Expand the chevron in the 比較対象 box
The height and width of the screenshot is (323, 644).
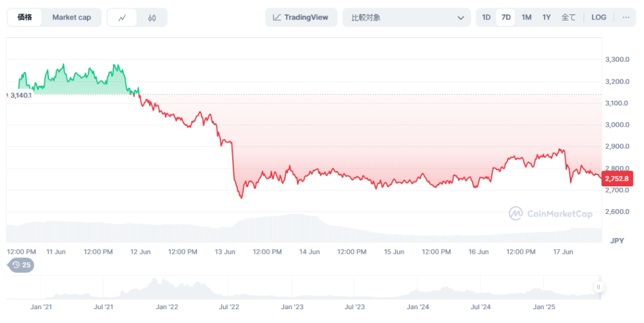pos(460,18)
